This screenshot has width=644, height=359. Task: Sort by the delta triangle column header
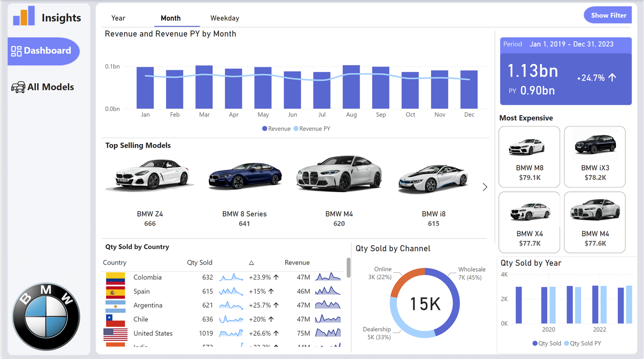click(251, 263)
